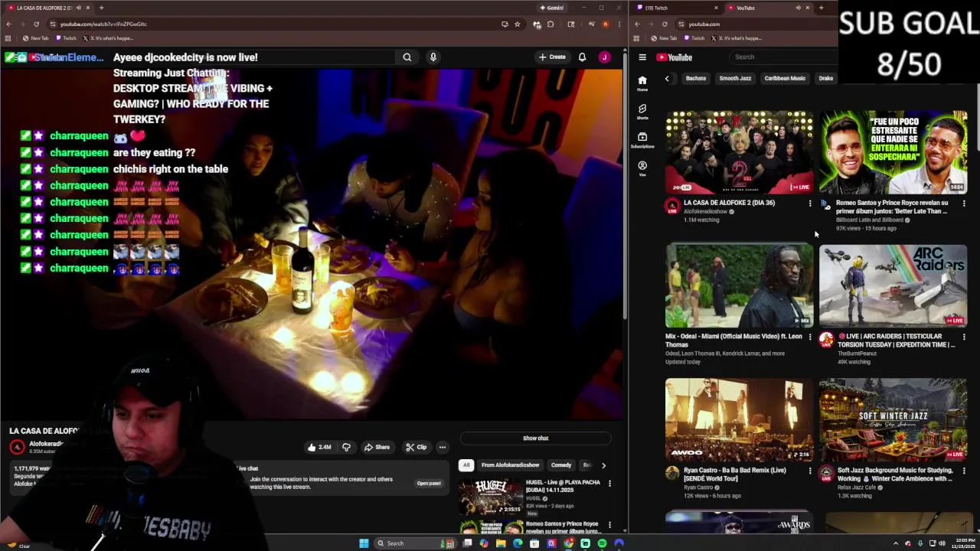The width and height of the screenshot is (980, 551).
Task: Open Subscriptions in right YouTube sidebar
Action: [x=642, y=140]
